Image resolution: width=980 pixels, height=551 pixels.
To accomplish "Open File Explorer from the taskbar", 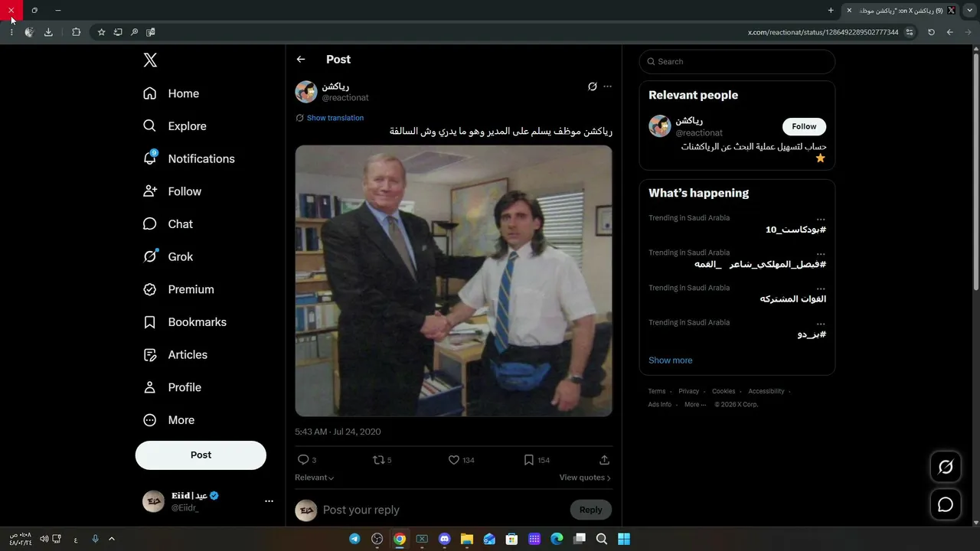I will (x=467, y=539).
